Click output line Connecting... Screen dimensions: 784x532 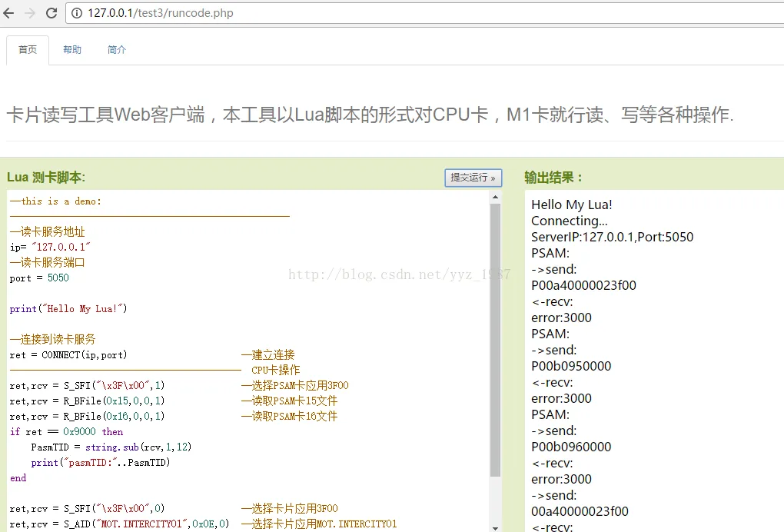569,221
